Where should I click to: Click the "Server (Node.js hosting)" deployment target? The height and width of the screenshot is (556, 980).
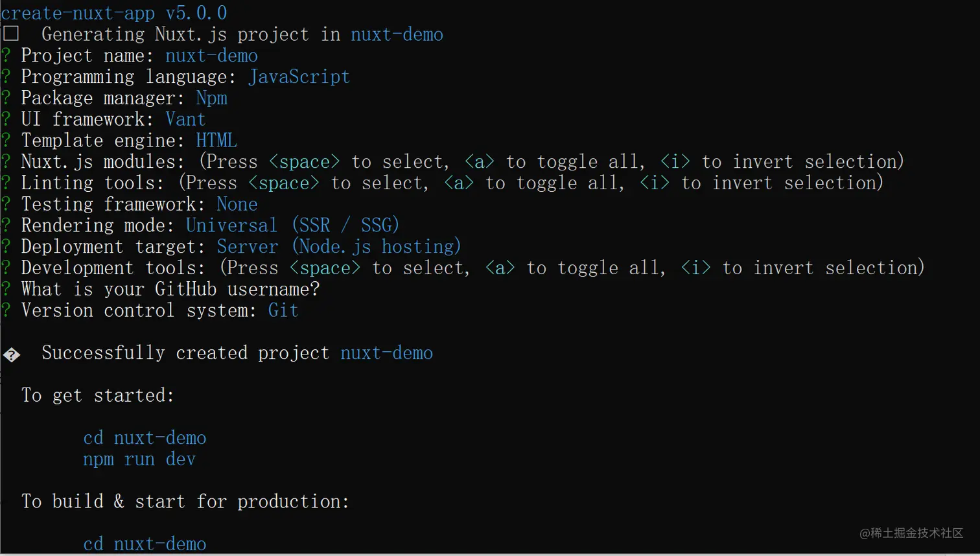pos(338,247)
